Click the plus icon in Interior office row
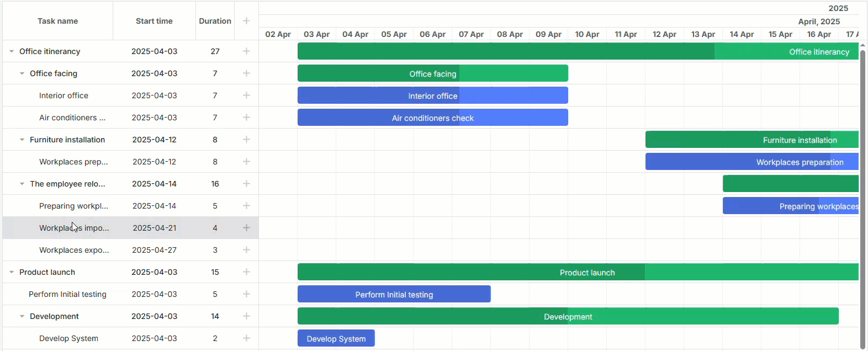Screen dimensions: 868x351 pyautogui.click(x=246, y=95)
